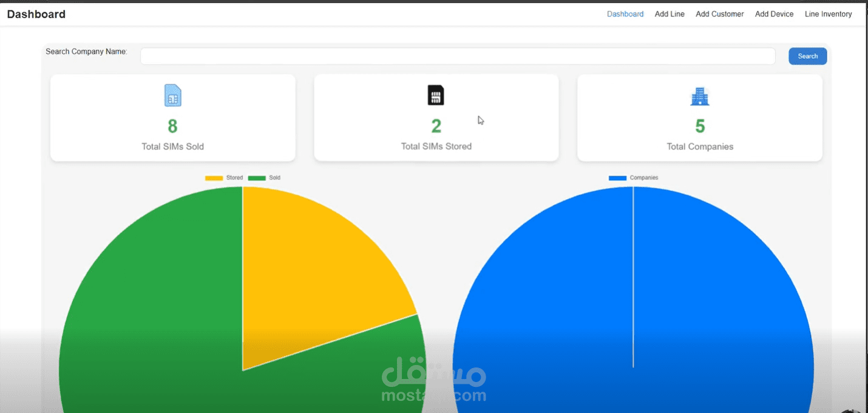This screenshot has height=413, width=868.
Task: Open the Add Line page
Action: [x=670, y=14]
